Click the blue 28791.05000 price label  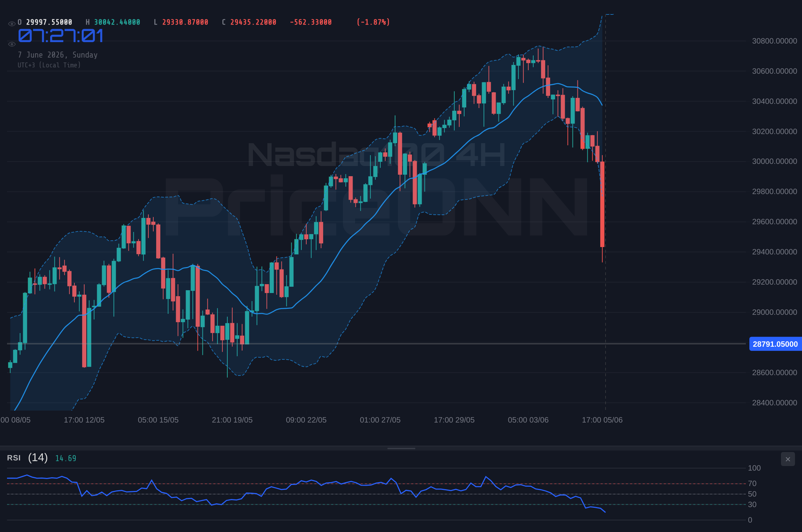point(775,344)
